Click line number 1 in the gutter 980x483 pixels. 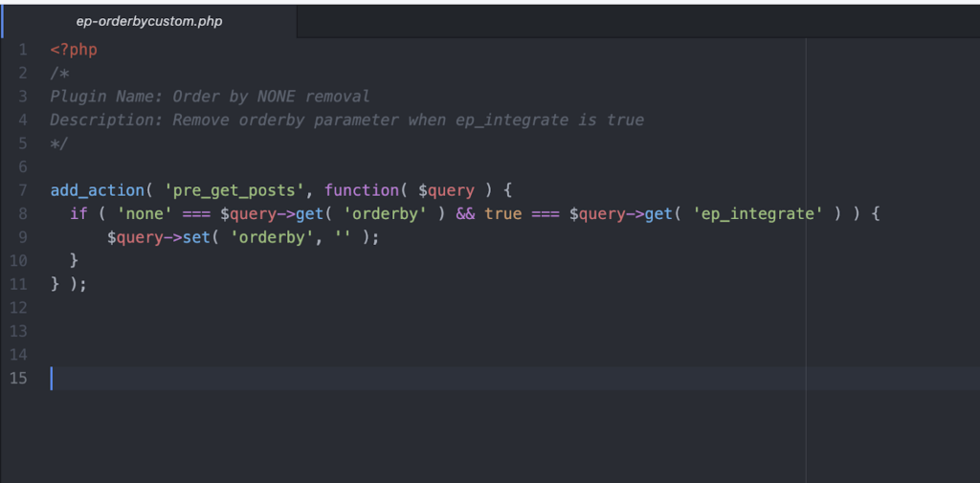click(23, 50)
